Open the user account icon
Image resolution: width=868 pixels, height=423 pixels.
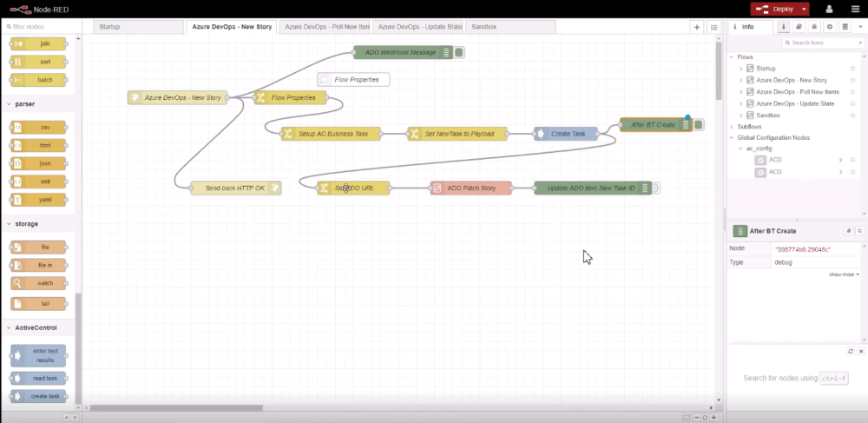(x=829, y=9)
